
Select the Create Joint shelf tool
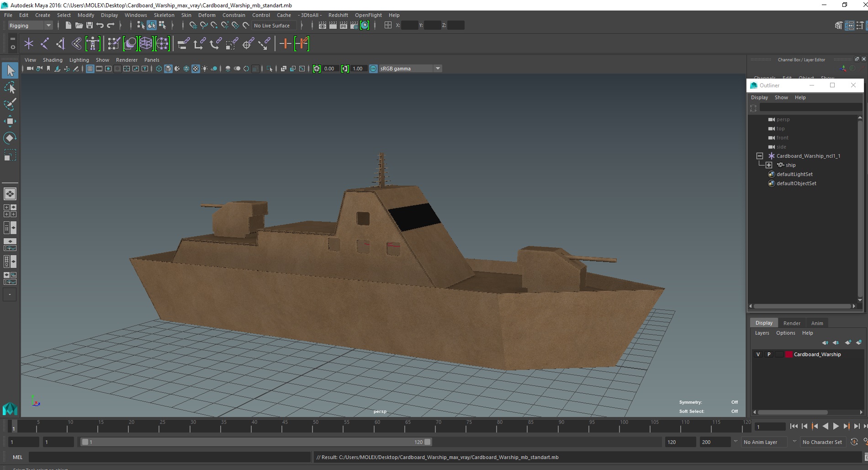pyautogui.click(x=45, y=44)
